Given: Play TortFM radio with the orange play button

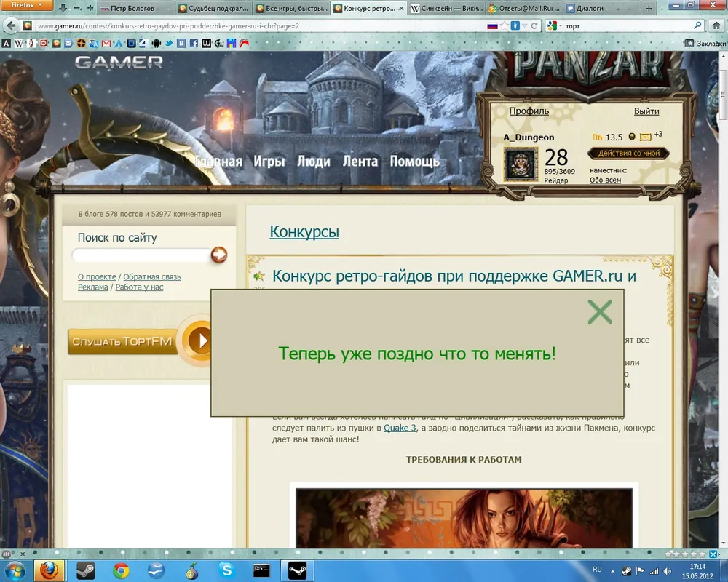Looking at the screenshot, I should click(202, 340).
